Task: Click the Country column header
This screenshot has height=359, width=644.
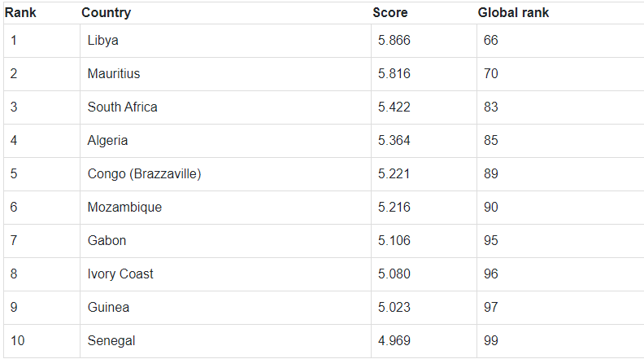Action: coord(106,13)
